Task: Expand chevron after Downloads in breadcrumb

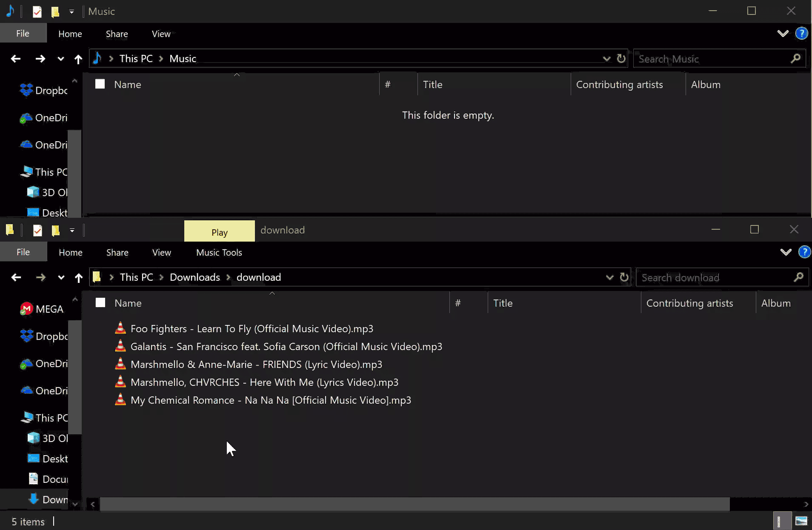Action: [x=228, y=277]
